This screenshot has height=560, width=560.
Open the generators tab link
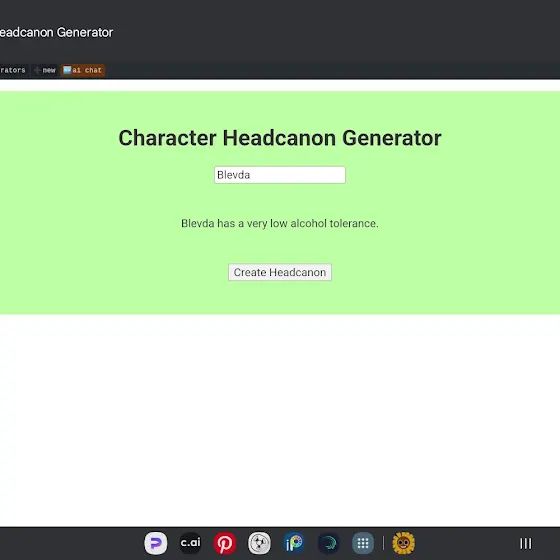[x=13, y=70]
